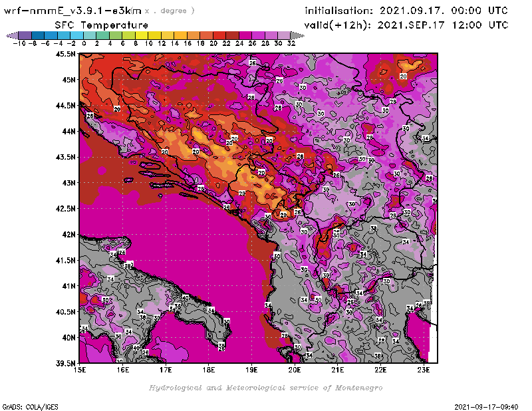
Task: Click the '42N' latitude label
Action: click(x=68, y=235)
